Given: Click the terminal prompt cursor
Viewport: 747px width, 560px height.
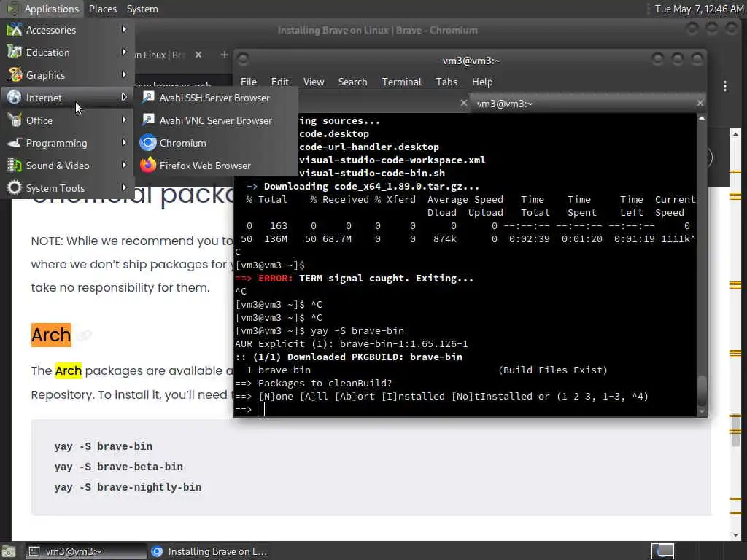Looking at the screenshot, I should click(260, 409).
